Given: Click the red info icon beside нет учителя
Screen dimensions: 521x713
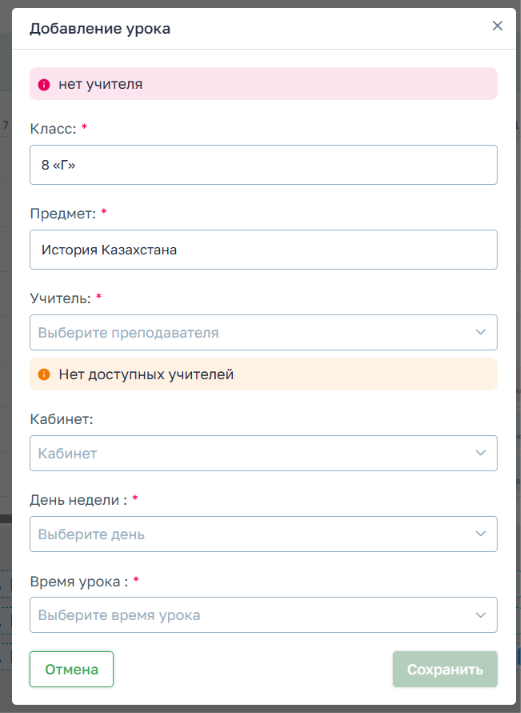Looking at the screenshot, I should tap(44, 84).
